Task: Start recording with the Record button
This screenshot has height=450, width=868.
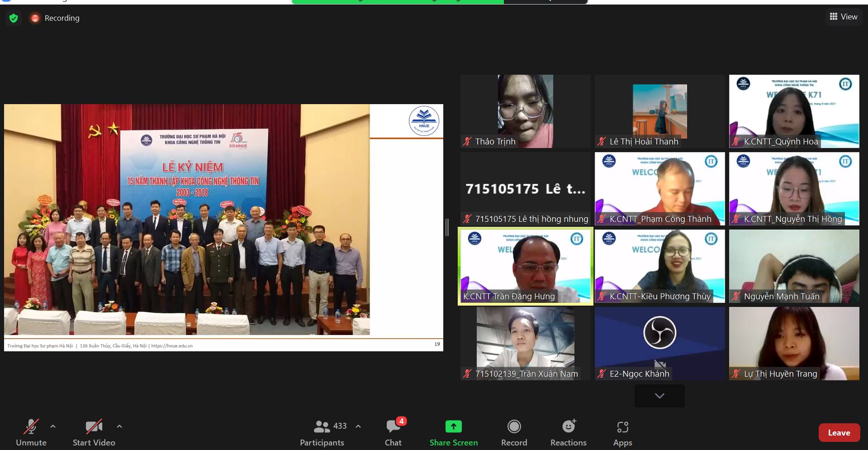Action: pyautogui.click(x=514, y=432)
